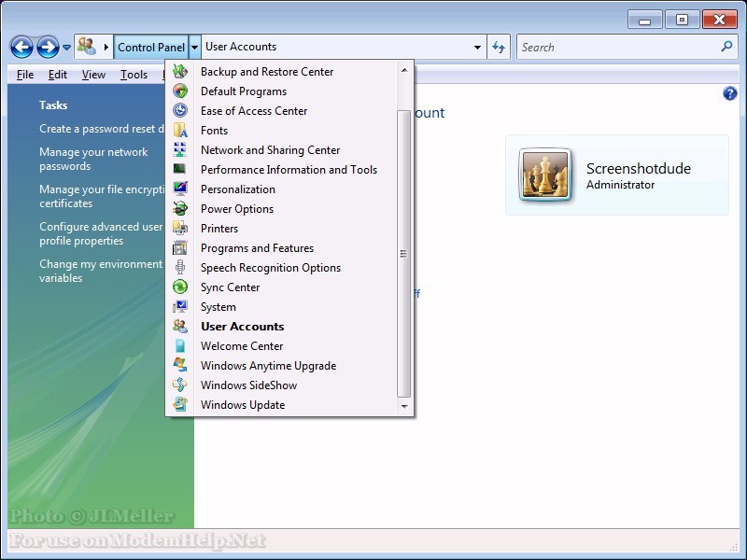This screenshot has height=560, width=747.
Task: Open Change my environment variables link
Action: [101, 271]
